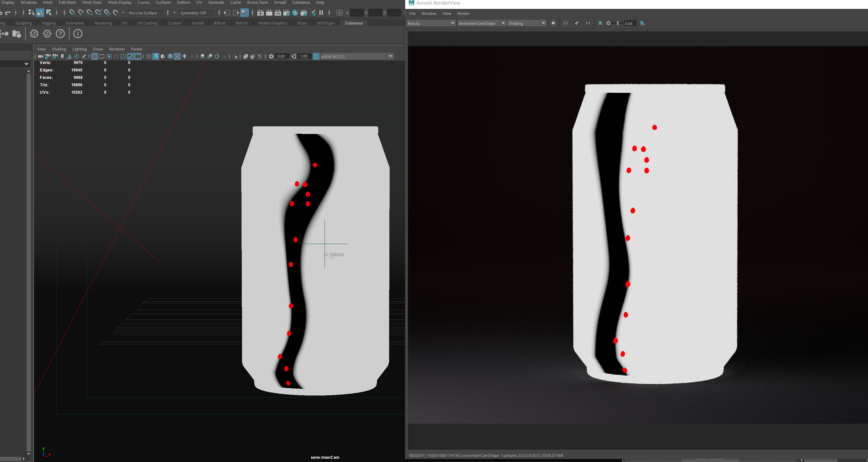Toggle view transform ON button
The height and width of the screenshot is (462, 868).
coord(316,56)
